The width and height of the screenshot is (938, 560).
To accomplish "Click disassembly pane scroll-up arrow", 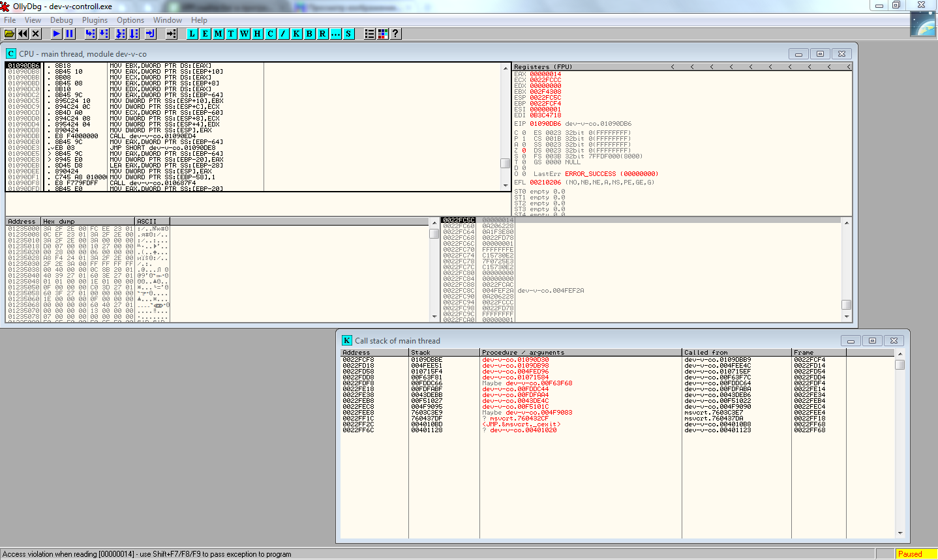I will click(506, 68).
